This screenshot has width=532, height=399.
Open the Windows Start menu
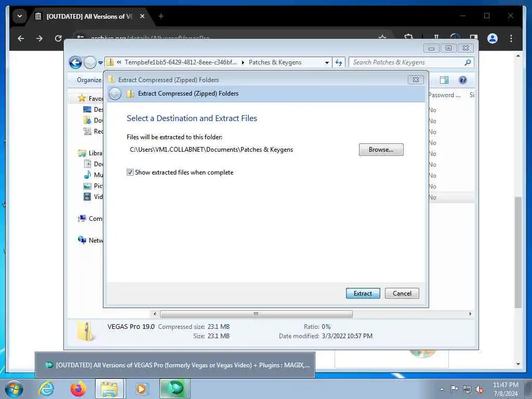(x=14, y=389)
